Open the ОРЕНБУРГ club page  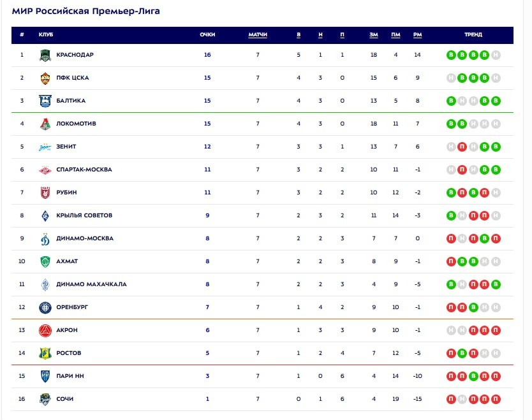click(72, 307)
